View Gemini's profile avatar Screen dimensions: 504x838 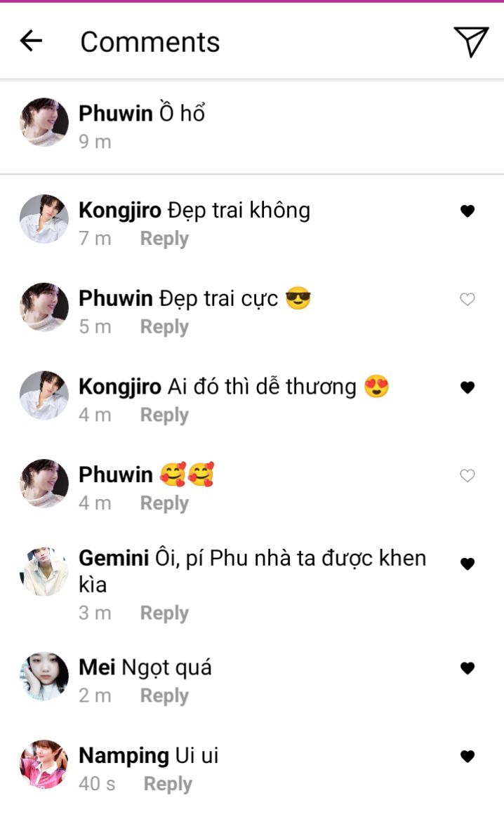[x=44, y=572]
